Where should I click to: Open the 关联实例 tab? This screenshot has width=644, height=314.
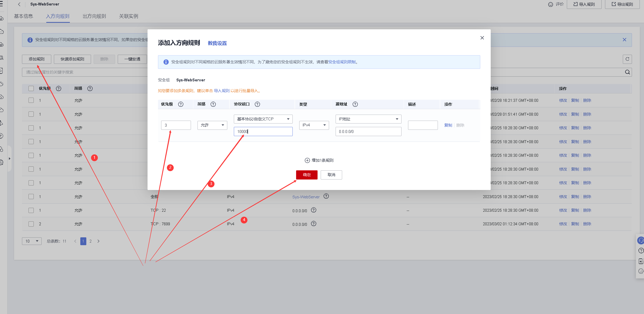pyautogui.click(x=128, y=16)
